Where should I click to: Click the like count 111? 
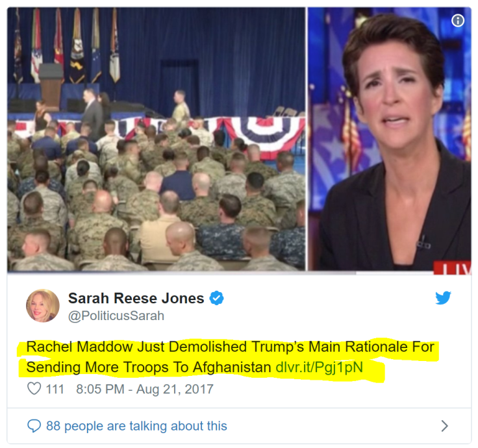coord(55,389)
